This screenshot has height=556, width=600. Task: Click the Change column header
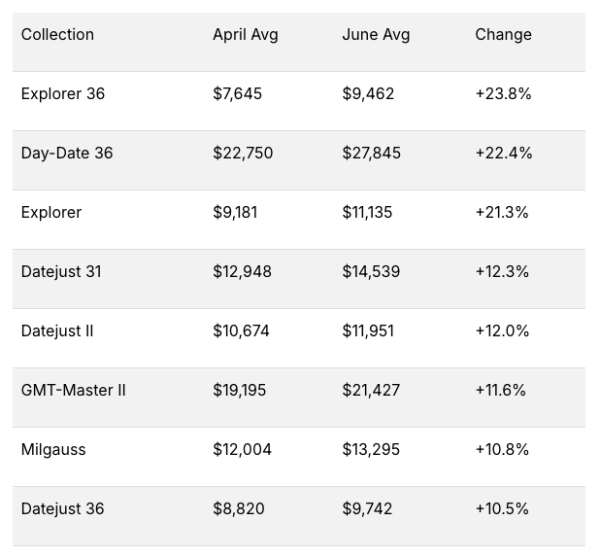point(503,35)
